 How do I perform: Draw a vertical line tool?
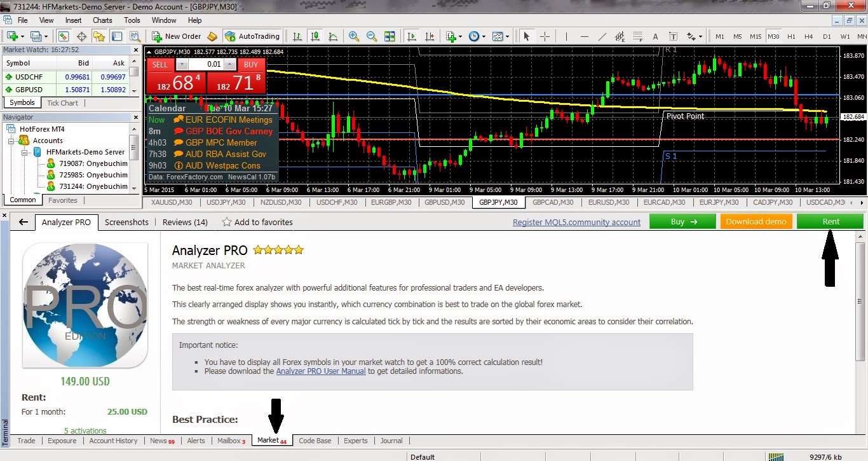coord(566,36)
